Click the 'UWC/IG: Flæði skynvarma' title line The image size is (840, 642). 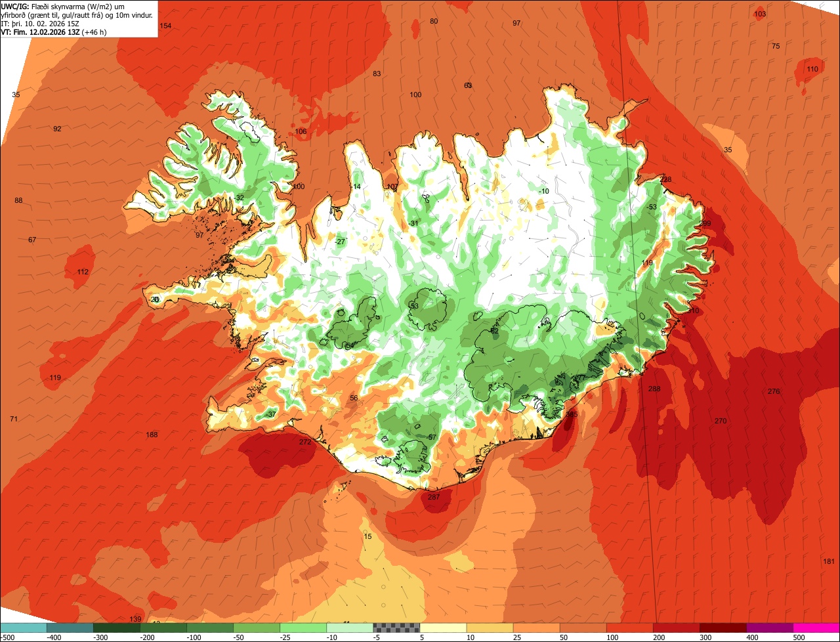coord(63,6)
